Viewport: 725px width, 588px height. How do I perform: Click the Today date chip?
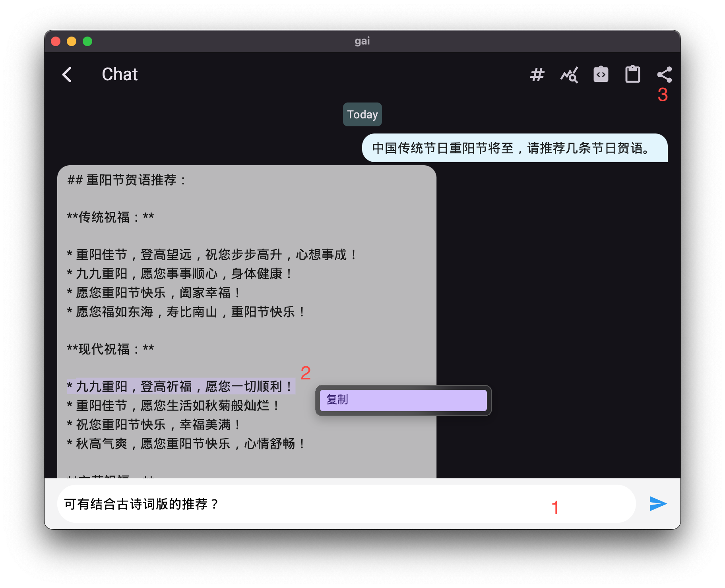[362, 114]
